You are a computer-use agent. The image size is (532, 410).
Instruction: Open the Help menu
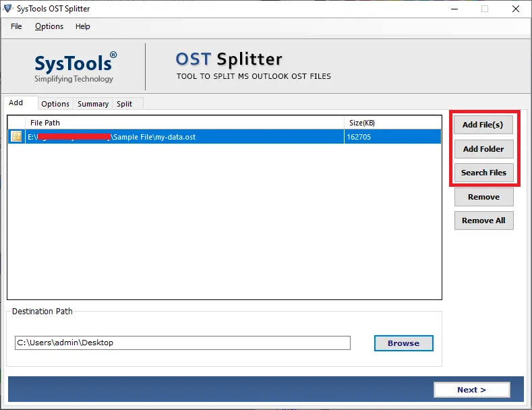click(83, 26)
